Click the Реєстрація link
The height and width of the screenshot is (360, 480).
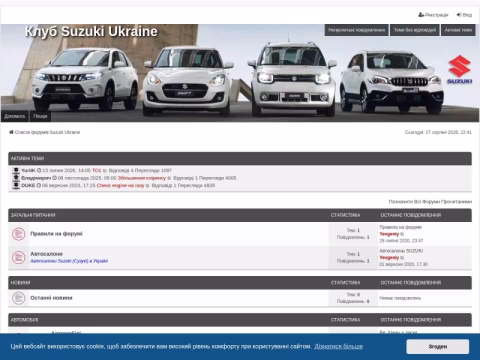[x=436, y=15]
